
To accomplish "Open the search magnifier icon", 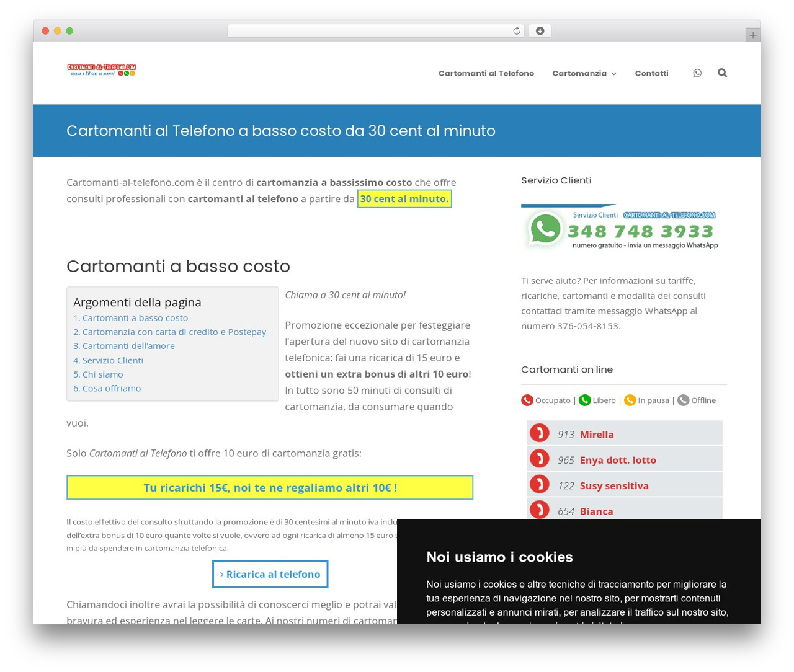I will point(722,73).
